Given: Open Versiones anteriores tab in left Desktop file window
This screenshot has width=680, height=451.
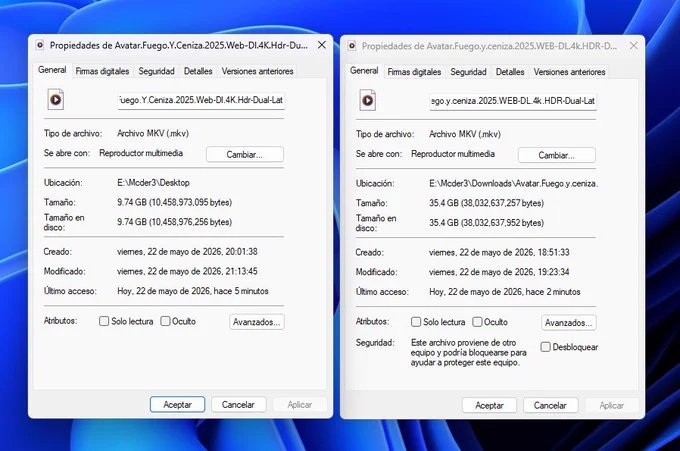Looking at the screenshot, I should [257, 71].
